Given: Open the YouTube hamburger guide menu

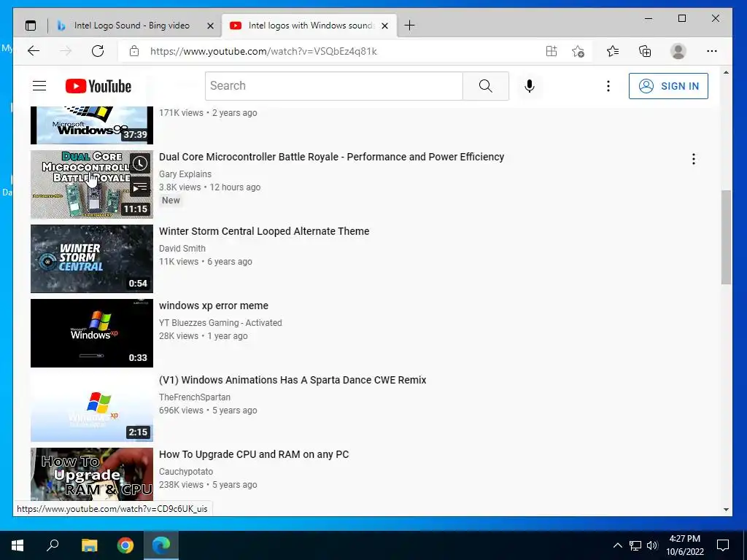Looking at the screenshot, I should 39,86.
